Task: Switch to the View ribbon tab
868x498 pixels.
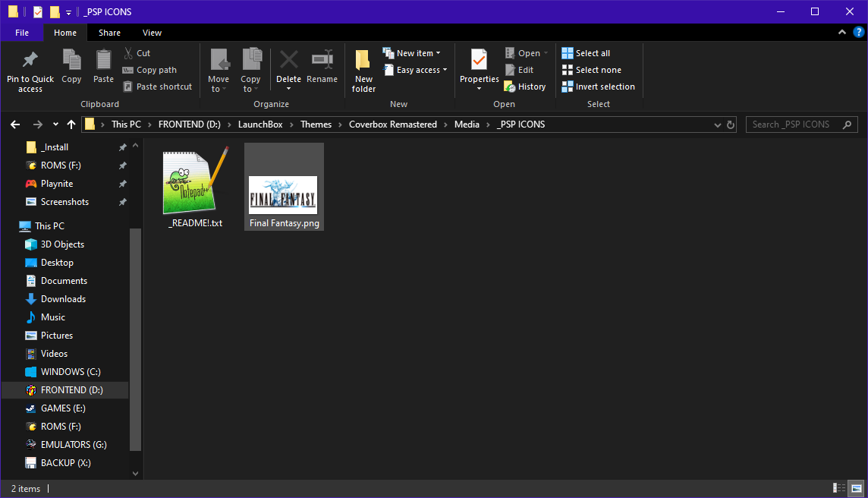Action: click(152, 33)
